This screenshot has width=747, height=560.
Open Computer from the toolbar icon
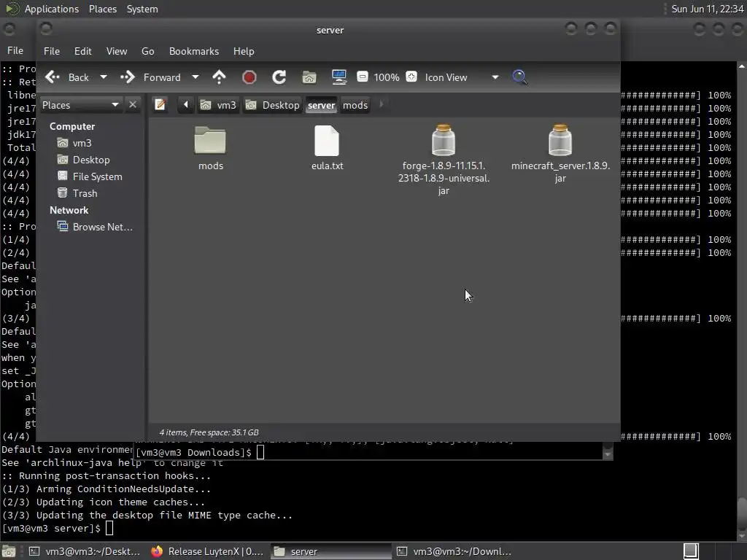click(x=339, y=77)
